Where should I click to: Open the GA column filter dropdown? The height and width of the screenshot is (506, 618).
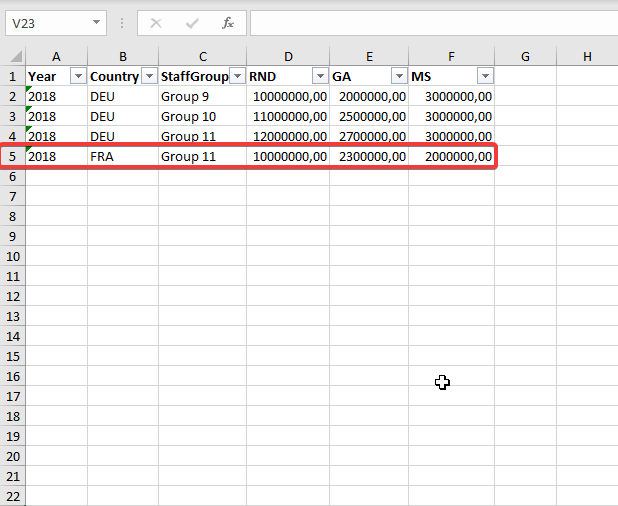(398, 76)
